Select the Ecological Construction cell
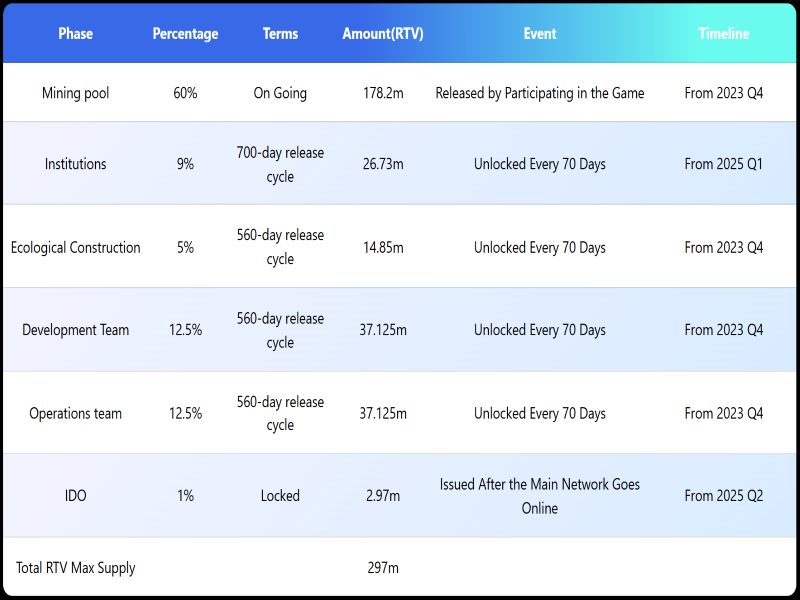 point(75,247)
